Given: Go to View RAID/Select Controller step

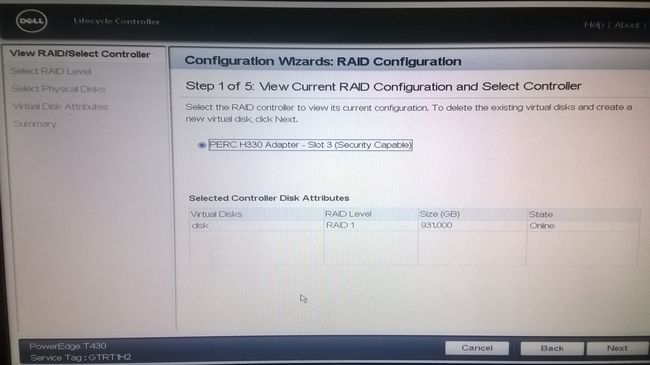Looking at the screenshot, I should coord(80,54).
